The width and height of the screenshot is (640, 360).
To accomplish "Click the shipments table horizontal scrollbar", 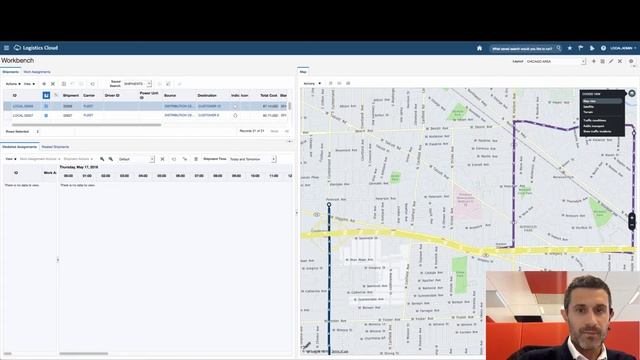I will (86, 125).
